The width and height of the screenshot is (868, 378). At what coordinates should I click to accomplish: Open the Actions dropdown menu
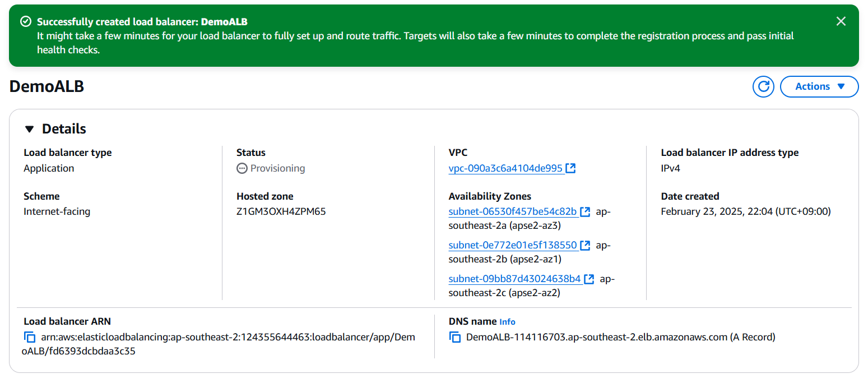(819, 86)
